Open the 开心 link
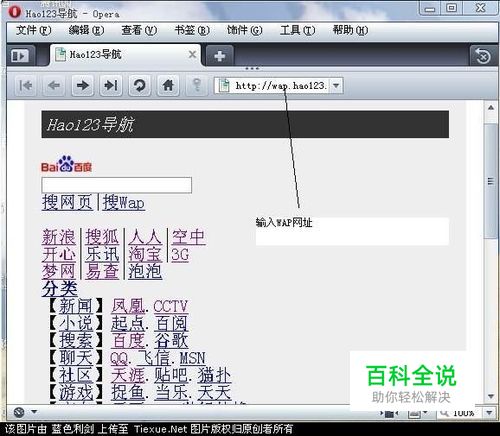This screenshot has height=436, width=500. [59, 254]
